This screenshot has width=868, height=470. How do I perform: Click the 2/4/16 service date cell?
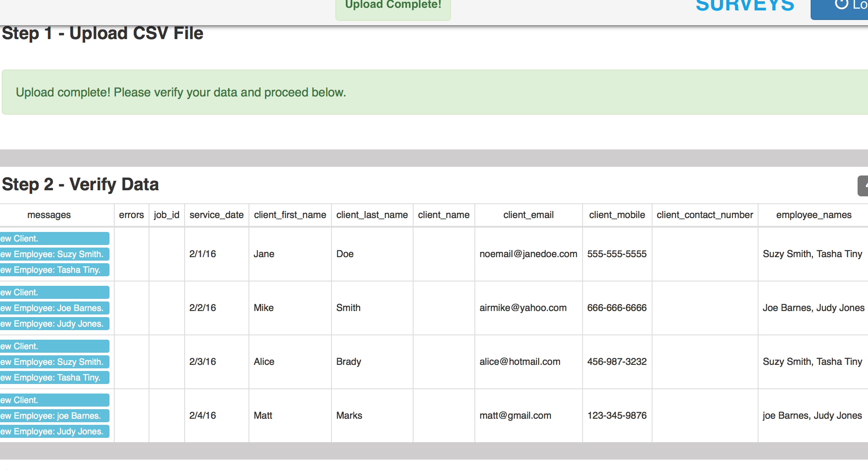point(203,416)
